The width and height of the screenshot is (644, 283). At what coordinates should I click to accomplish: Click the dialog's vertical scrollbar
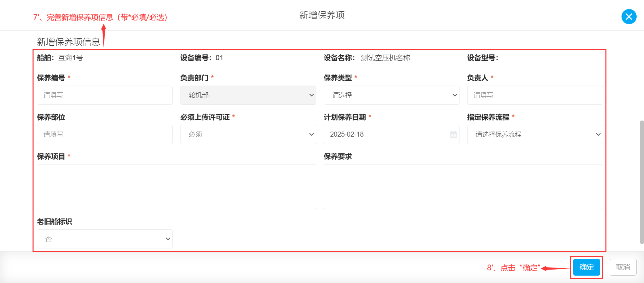642,182
